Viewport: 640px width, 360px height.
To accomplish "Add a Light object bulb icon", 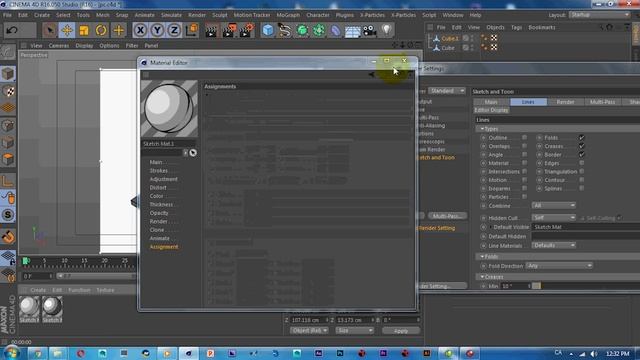I will [x=387, y=30].
